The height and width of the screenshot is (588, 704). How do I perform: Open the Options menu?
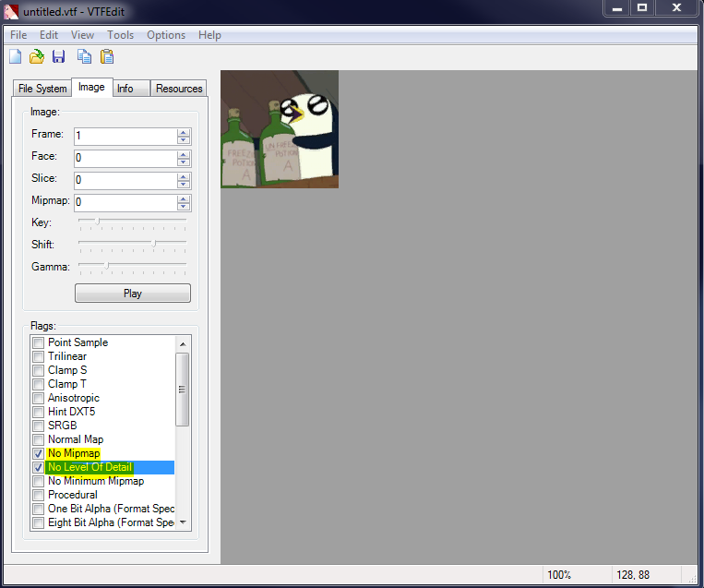click(x=166, y=35)
